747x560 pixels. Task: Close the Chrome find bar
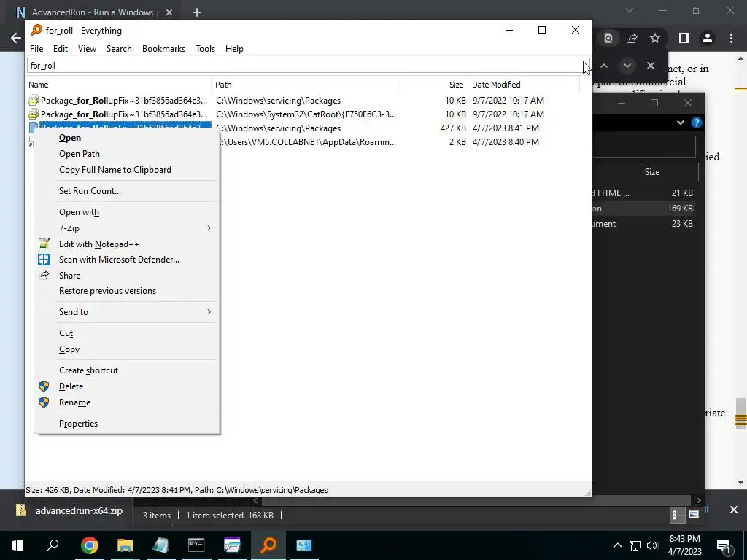pyautogui.click(x=651, y=66)
